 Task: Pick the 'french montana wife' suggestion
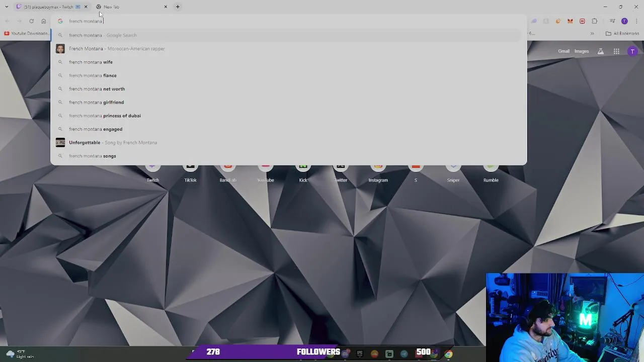tap(288, 62)
